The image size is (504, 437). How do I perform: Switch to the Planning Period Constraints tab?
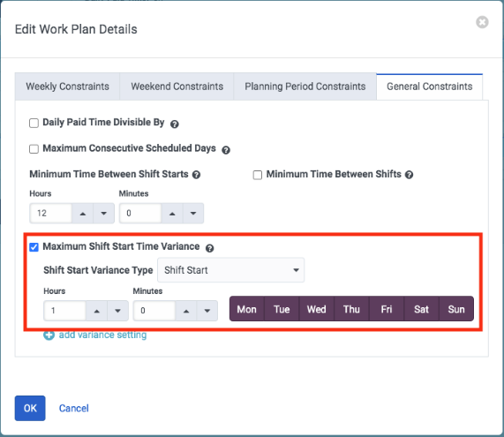305,87
